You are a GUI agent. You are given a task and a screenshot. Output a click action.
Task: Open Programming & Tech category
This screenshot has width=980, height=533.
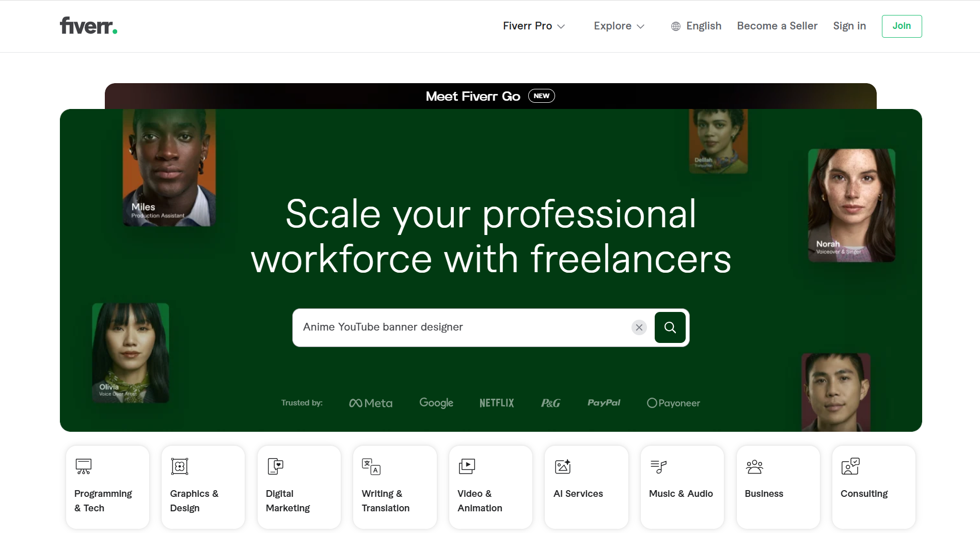pos(107,487)
